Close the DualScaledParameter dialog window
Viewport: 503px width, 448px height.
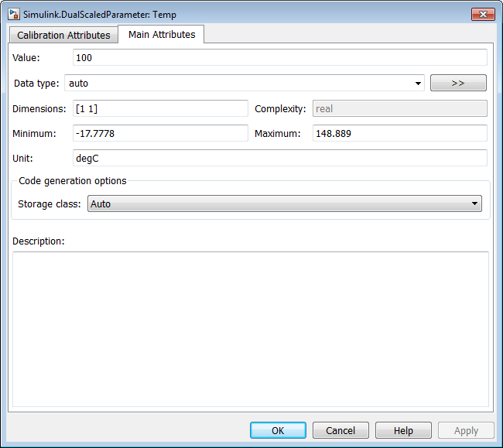483,15
